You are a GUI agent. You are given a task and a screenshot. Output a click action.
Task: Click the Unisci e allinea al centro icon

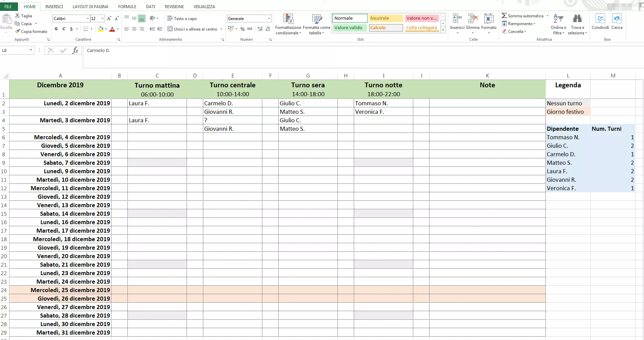192,29
